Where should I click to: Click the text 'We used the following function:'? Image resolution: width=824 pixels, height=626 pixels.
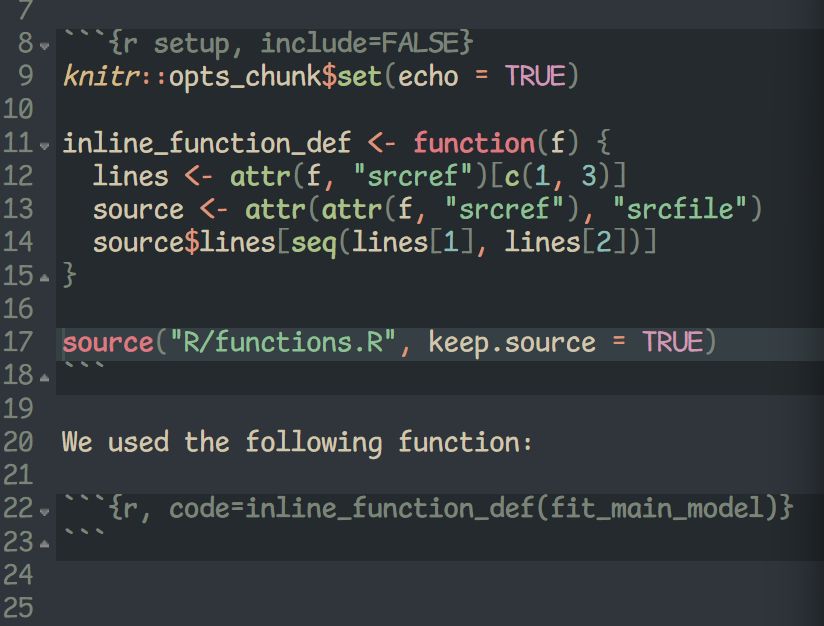[297, 443]
